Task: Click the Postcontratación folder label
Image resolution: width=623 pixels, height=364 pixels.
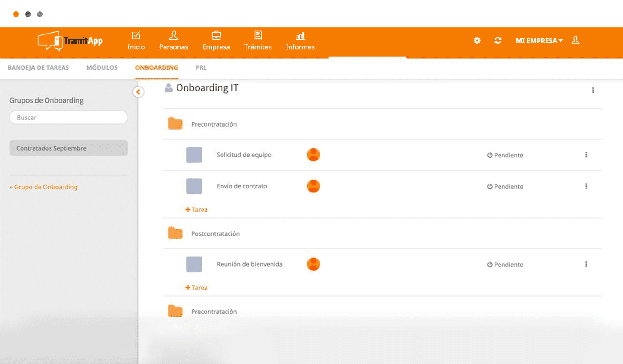Action: pyautogui.click(x=215, y=233)
